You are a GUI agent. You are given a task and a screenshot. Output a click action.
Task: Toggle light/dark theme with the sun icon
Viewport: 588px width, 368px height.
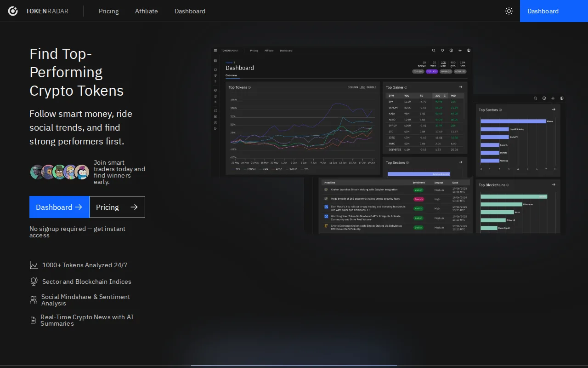tap(509, 11)
